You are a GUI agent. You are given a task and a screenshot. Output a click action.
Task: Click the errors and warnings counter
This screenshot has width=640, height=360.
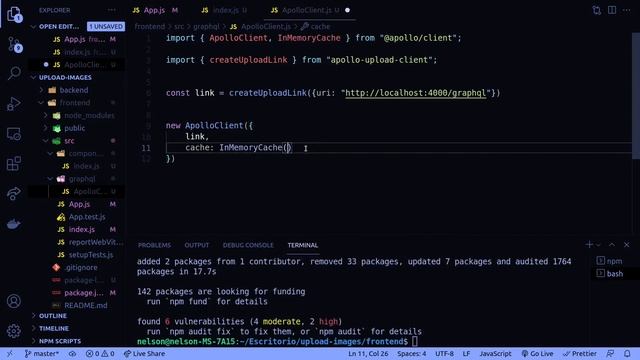pos(100,353)
